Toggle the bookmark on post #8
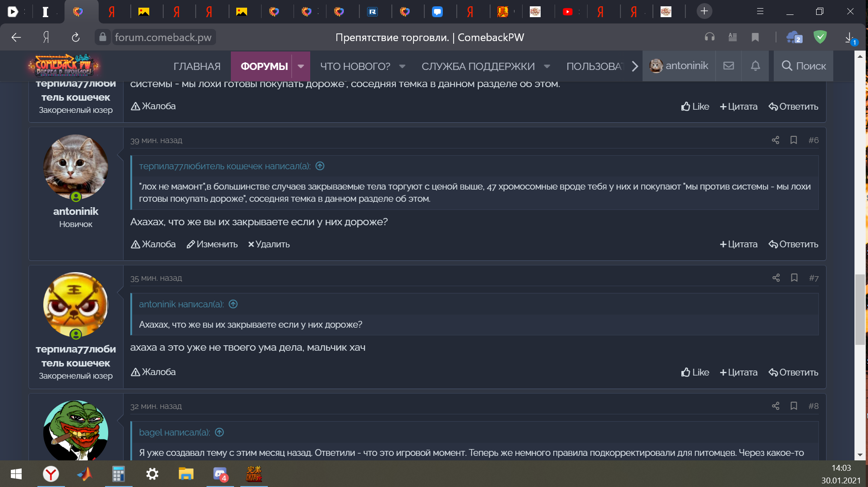 tap(794, 406)
